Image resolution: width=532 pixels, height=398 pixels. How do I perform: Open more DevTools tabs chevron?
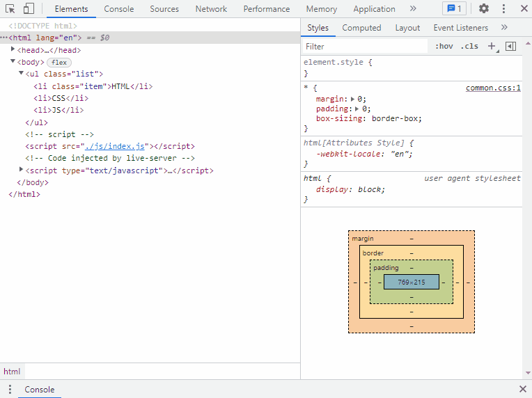coord(413,8)
